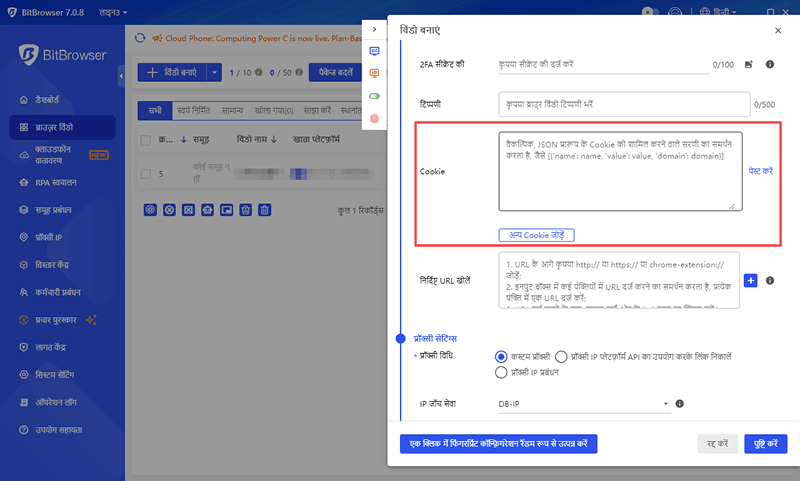Image resolution: width=800 pixels, height=481 pixels.
Task: Click the green toggle icon in side strip
Action: tap(375, 96)
